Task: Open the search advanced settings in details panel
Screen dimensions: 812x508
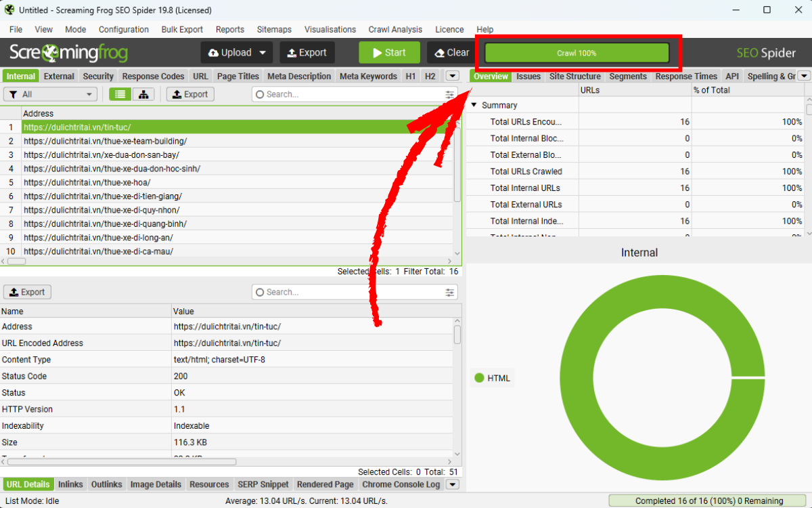Action: (449, 292)
